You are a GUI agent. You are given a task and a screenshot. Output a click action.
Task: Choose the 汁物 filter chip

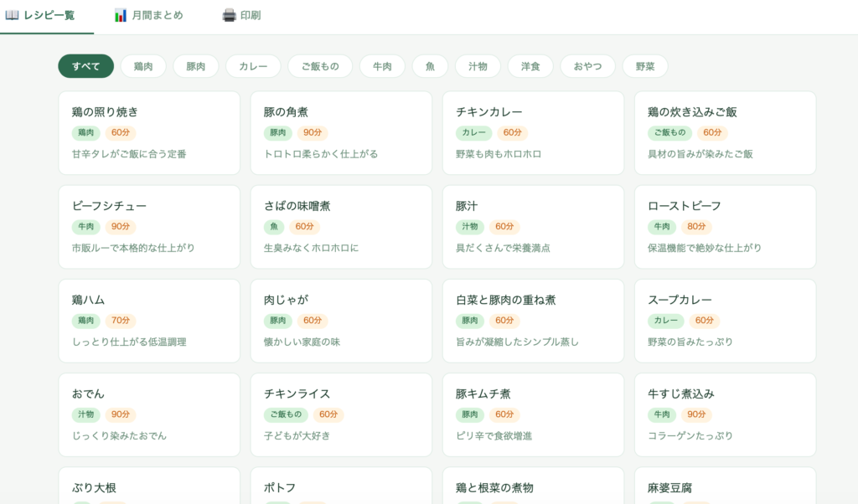click(478, 66)
